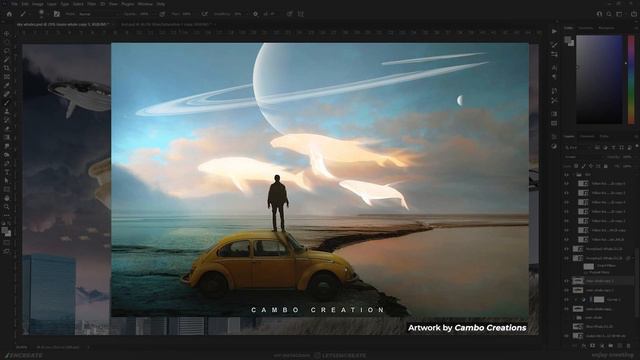Open the Actions panel play icon
Viewport: 640px width, 360px height.
tap(554, 31)
